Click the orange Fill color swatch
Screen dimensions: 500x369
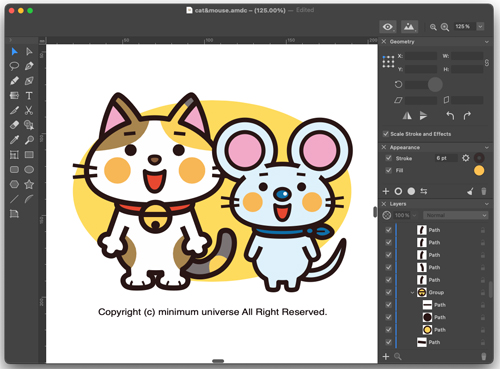point(479,171)
